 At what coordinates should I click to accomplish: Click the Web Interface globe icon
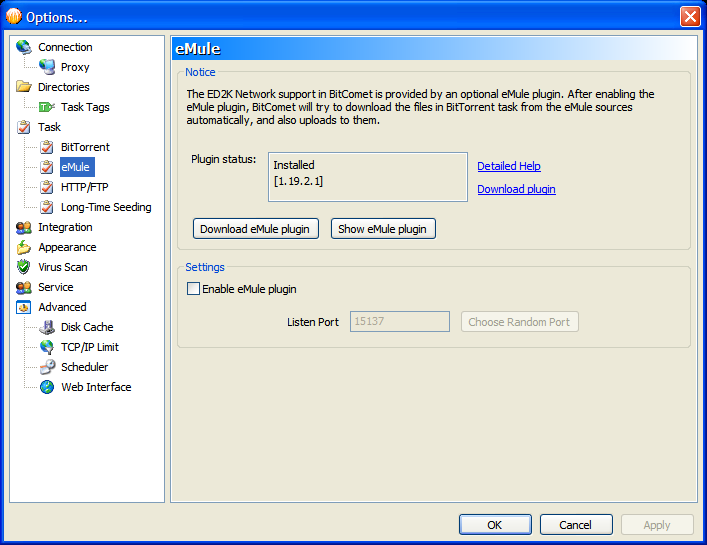coord(46,387)
